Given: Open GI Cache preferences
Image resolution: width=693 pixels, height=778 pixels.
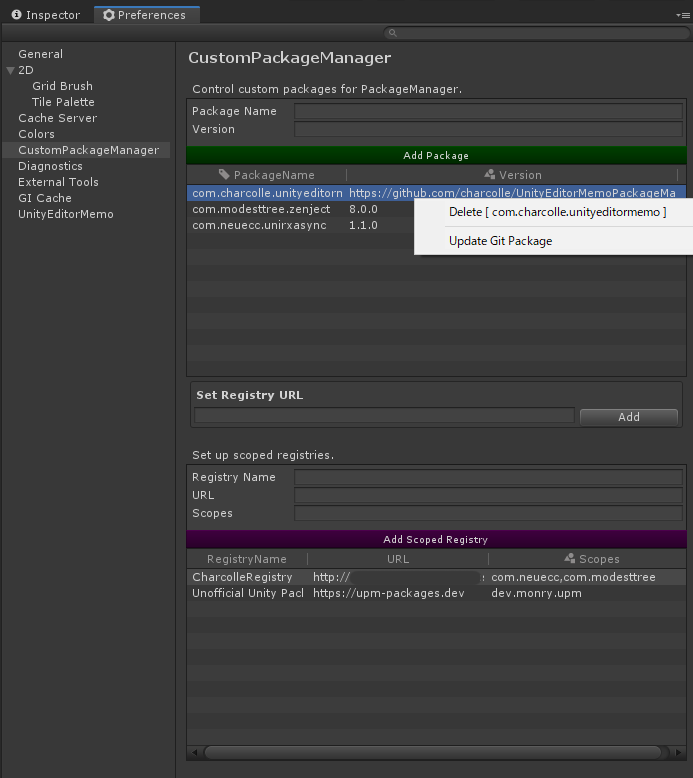Looking at the screenshot, I should click(45, 198).
